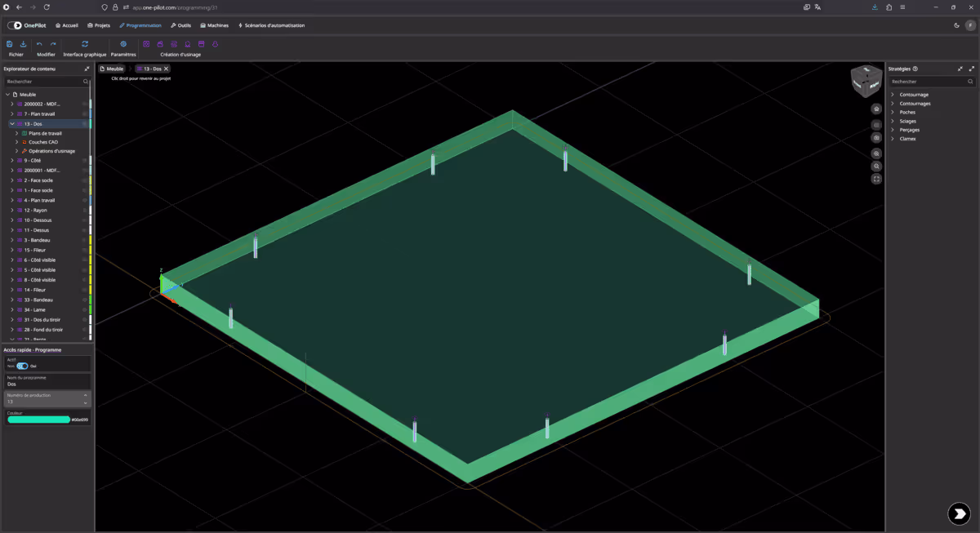Screen dimensions: 980x533
Task: Zoom out on the 3D viewport
Action: point(876,166)
